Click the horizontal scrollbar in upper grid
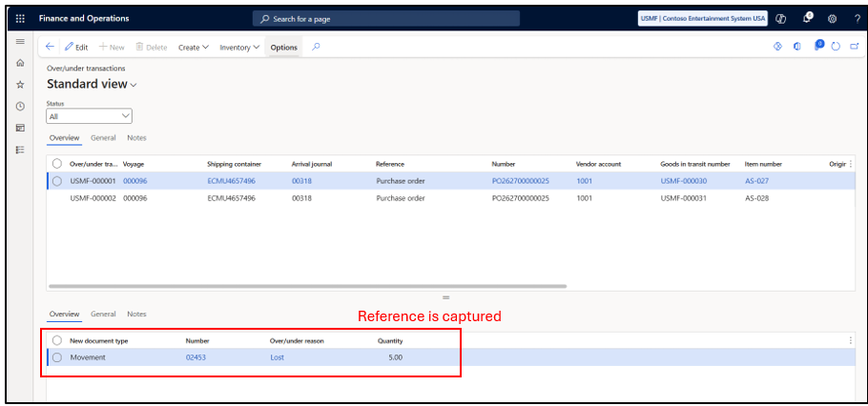868x406 pixels. tap(308, 286)
